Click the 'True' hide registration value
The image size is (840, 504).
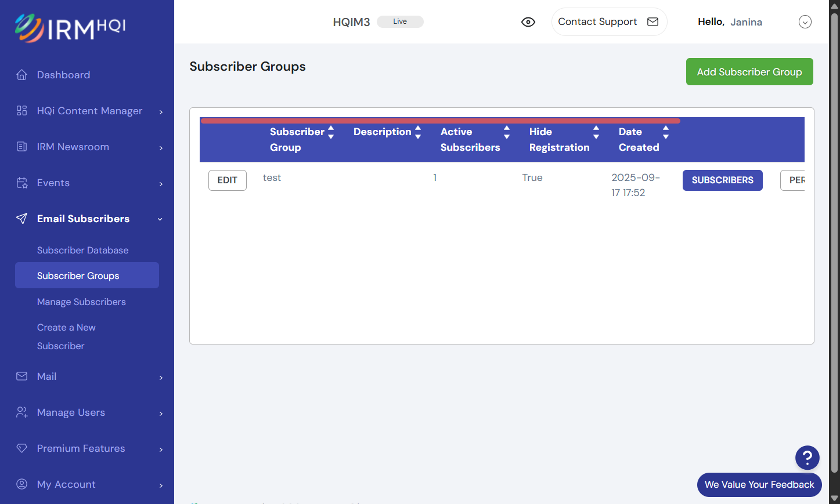[532, 177]
